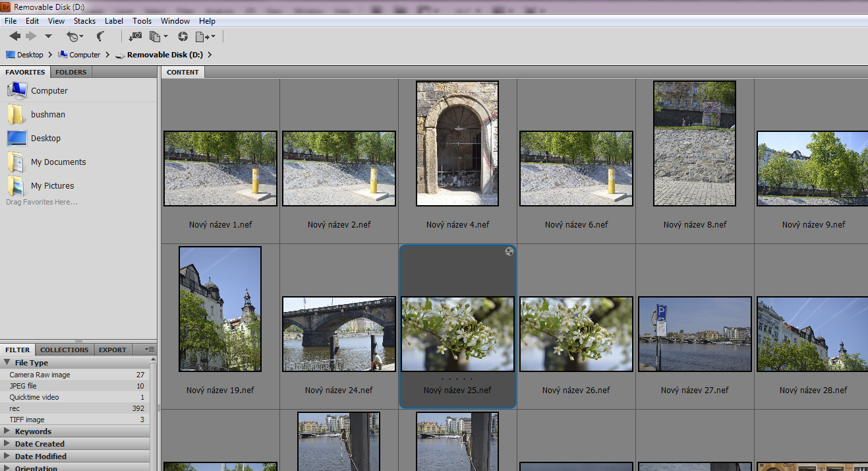Open the Tools menu

click(142, 21)
